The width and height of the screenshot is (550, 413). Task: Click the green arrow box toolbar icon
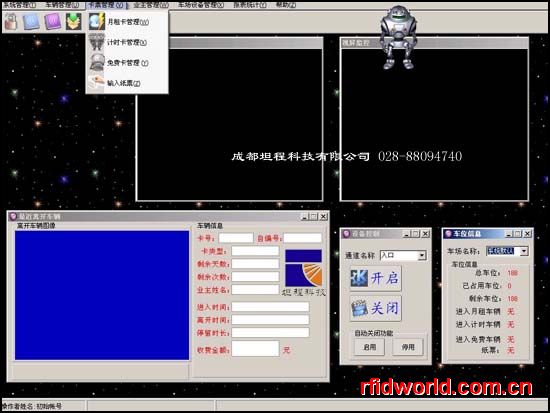point(74,22)
